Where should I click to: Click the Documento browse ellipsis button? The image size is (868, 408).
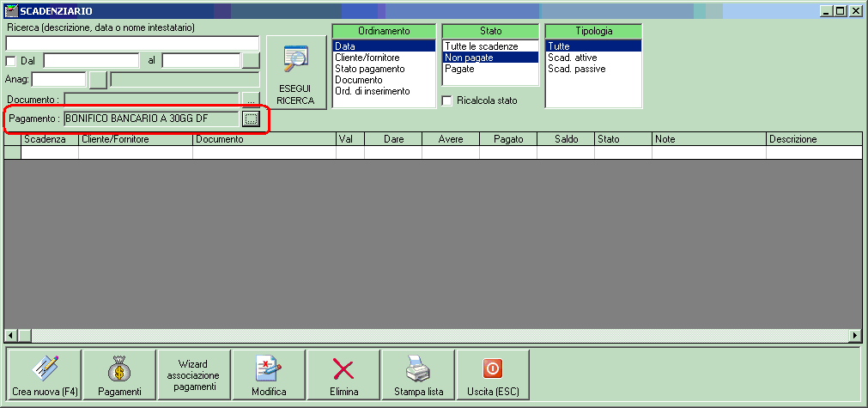[251, 100]
